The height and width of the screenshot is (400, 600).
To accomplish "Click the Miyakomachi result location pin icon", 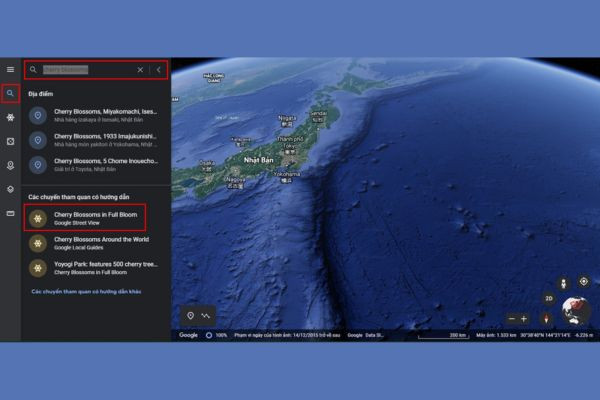I will [x=38, y=115].
